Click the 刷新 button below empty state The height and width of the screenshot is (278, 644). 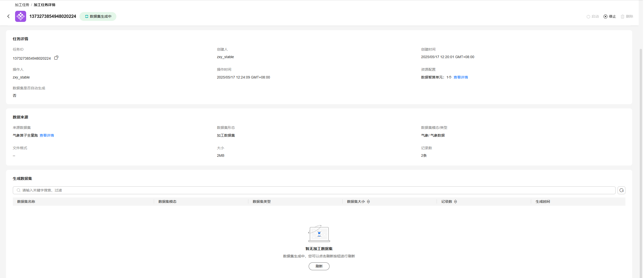tap(319, 266)
